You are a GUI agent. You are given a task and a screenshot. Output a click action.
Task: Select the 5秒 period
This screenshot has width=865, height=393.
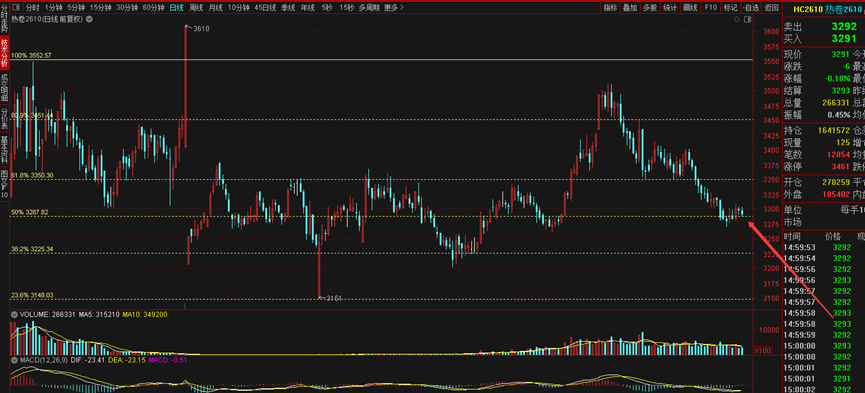tap(327, 8)
